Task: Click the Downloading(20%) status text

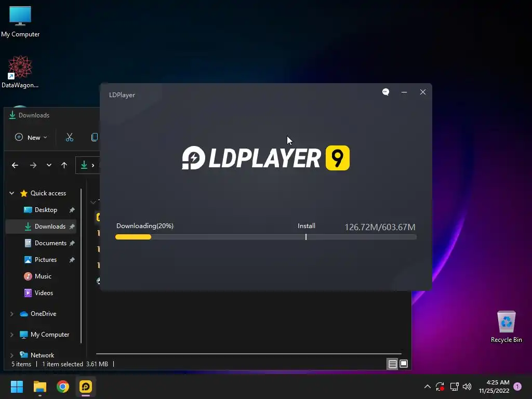Action: coord(145,226)
